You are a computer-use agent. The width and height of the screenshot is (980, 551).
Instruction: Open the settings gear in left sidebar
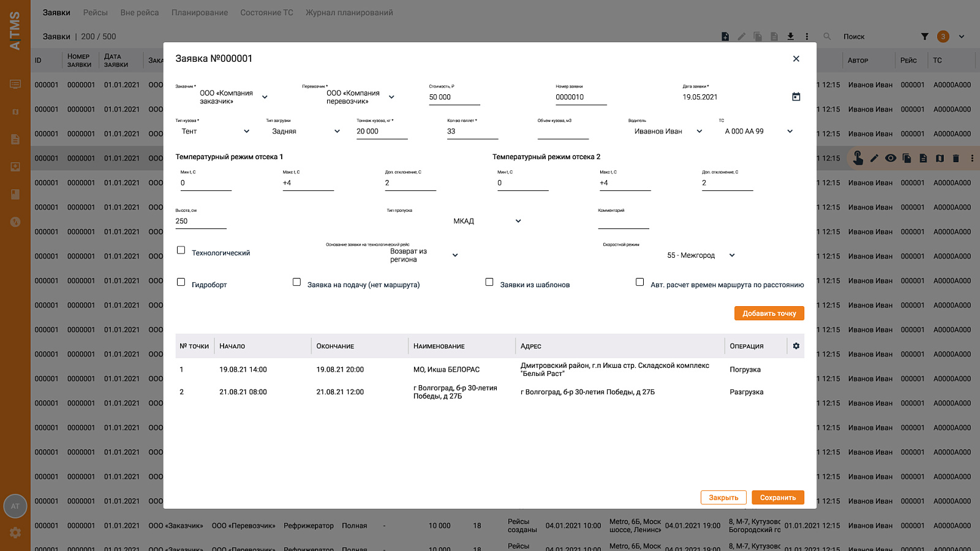click(15, 533)
